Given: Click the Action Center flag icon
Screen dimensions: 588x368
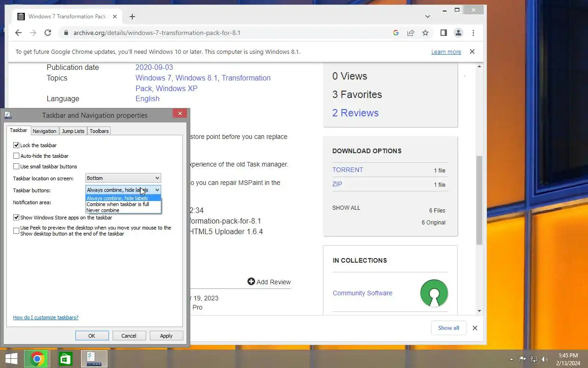Looking at the screenshot, I should coord(523,359).
